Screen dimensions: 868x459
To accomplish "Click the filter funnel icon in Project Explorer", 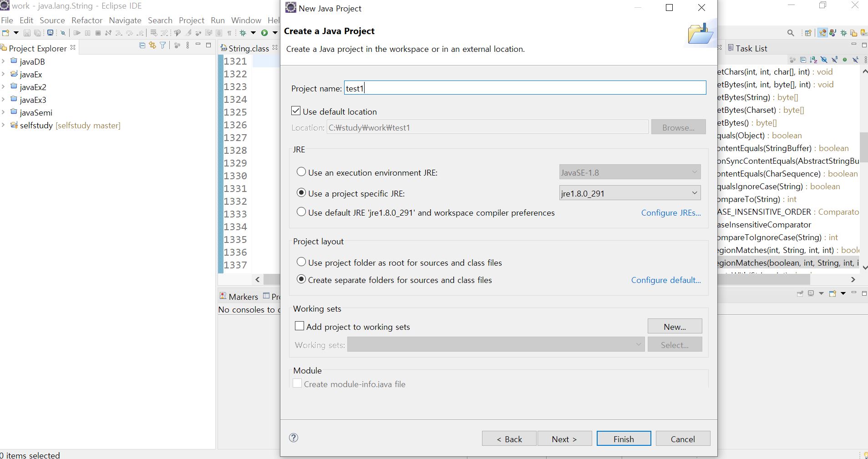I will (x=162, y=45).
